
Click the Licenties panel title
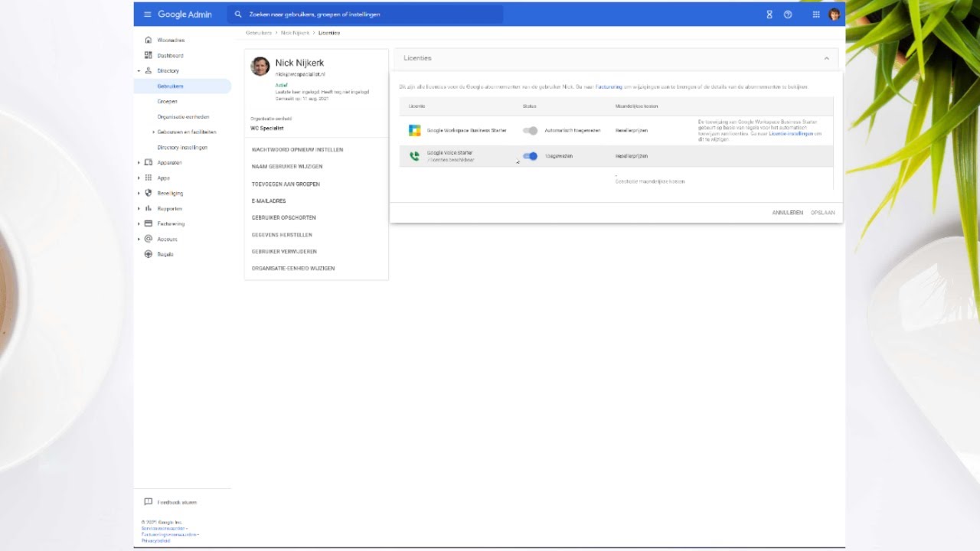click(417, 58)
